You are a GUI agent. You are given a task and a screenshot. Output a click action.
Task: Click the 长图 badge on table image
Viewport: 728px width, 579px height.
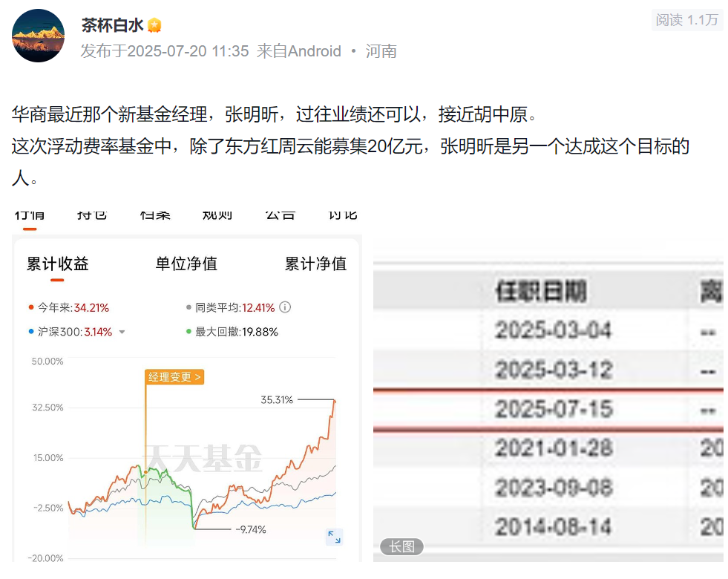(401, 546)
